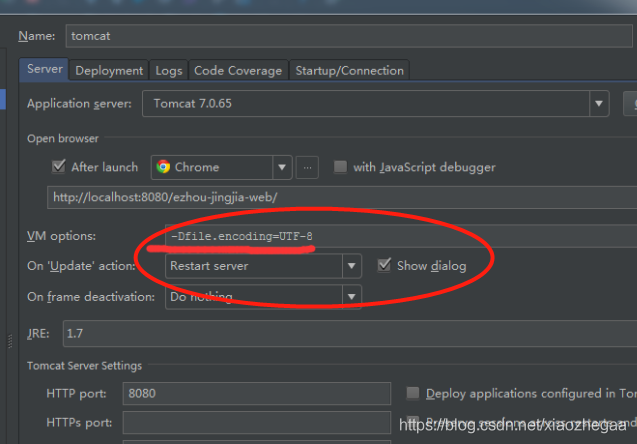This screenshot has height=444, width=637.
Task: Open the Startup/Connection tab
Action: tap(349, 71)
